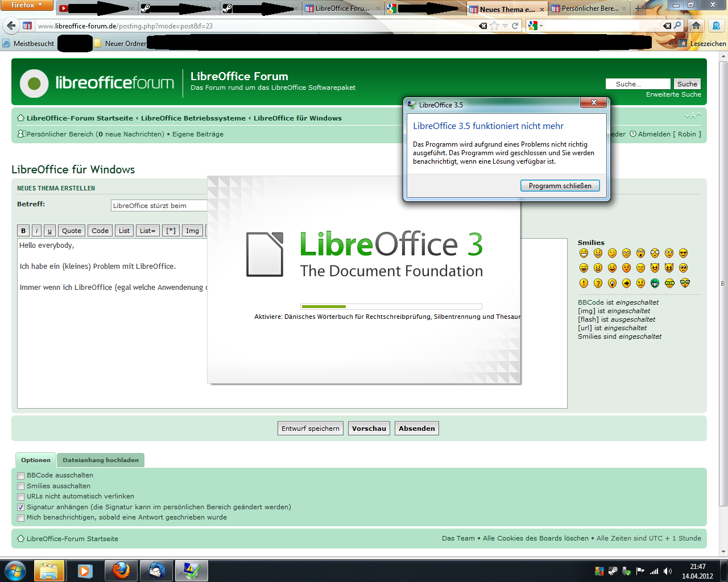The height and width of the screenshot is (582, 728).
Task: Go back with the browser arrow
Action: (x=11, y=26)
